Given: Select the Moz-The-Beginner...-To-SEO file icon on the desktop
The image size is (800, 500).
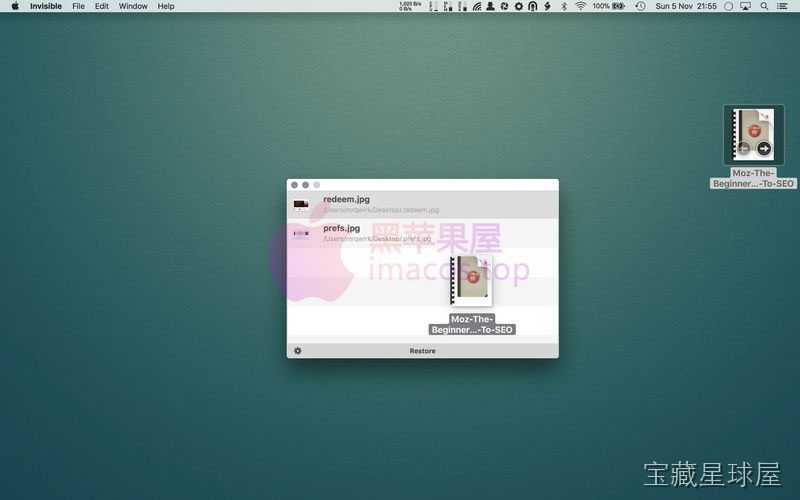Looking at the screenshot, I should click(x=754, y=135).
